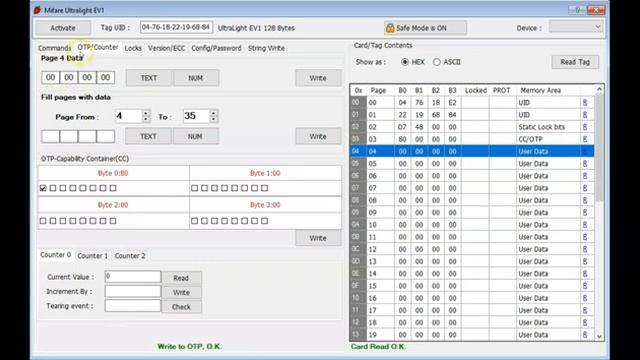The height and width of the screenshot is (360, 640).
Task: Toggle the first bit checkbox of Byte 2
Action: (x=43, y=221)
